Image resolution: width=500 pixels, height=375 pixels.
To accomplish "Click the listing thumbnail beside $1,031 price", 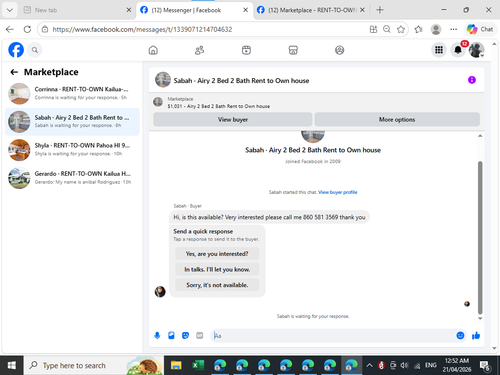I will pos(158,102).
